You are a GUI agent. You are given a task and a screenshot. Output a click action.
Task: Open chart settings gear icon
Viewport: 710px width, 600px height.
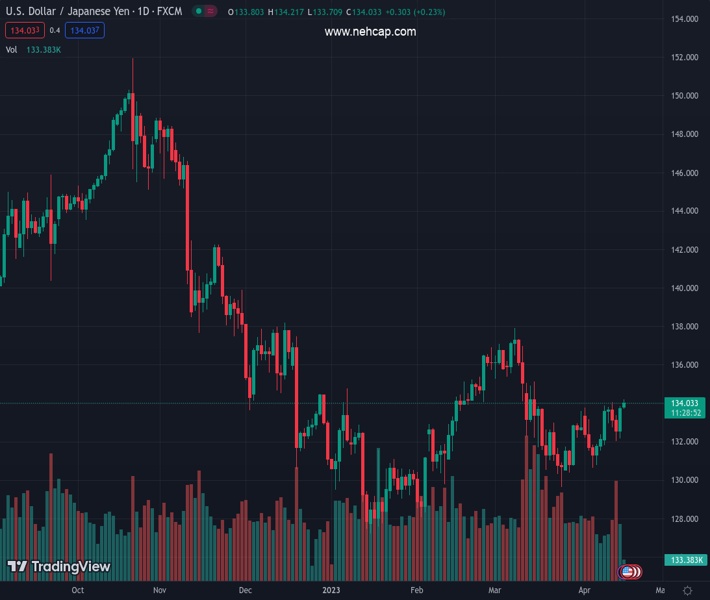pyautogui.click(x=688, y=591)
